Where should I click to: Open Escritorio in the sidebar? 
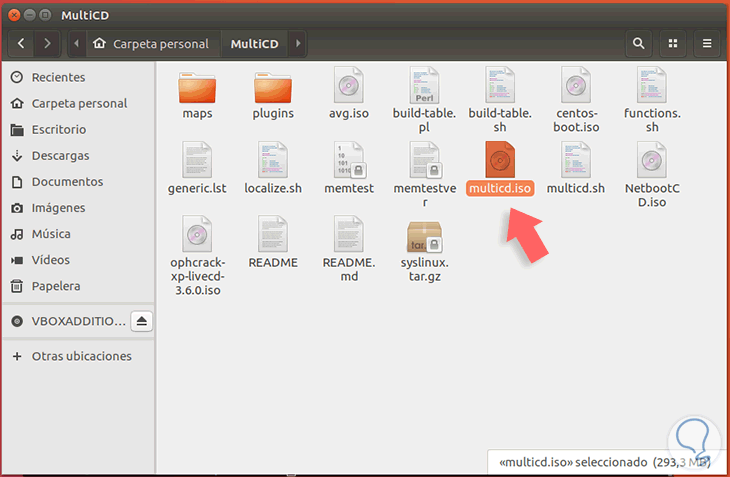point(78,129)
